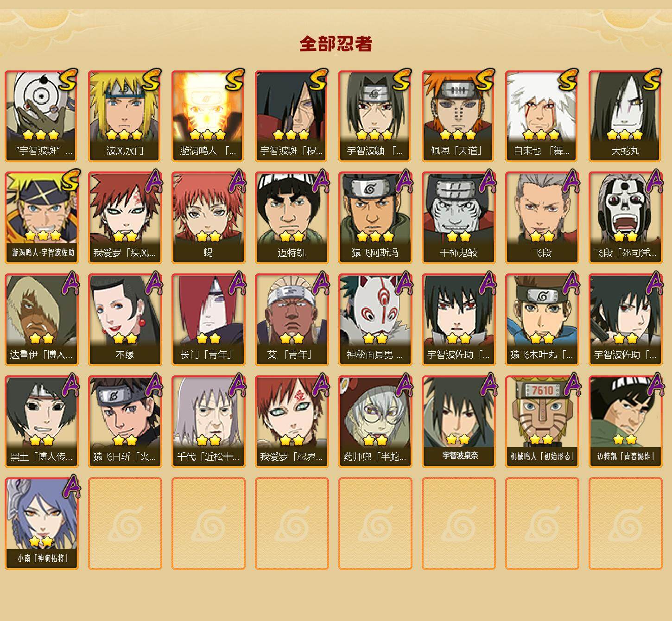Open the 小南「神驹佑将」 card
Image resolution: width=672 pixels, height=621 pixels.
[41, 524]
